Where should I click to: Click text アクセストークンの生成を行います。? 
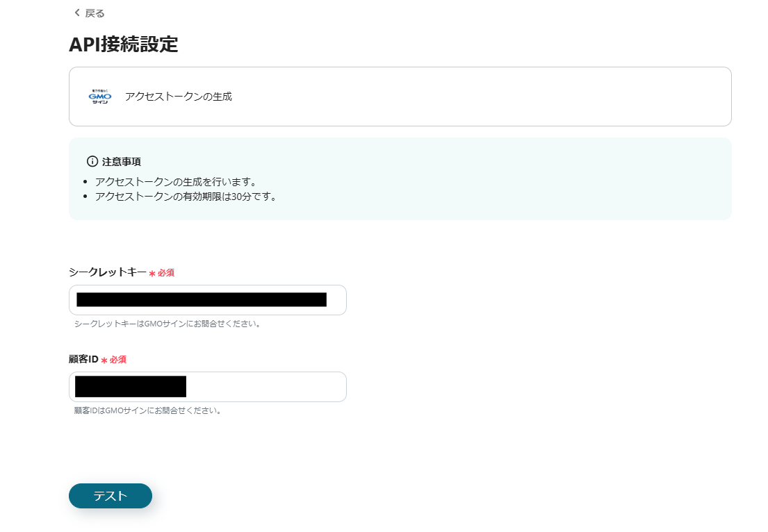[x=177, y=182]
